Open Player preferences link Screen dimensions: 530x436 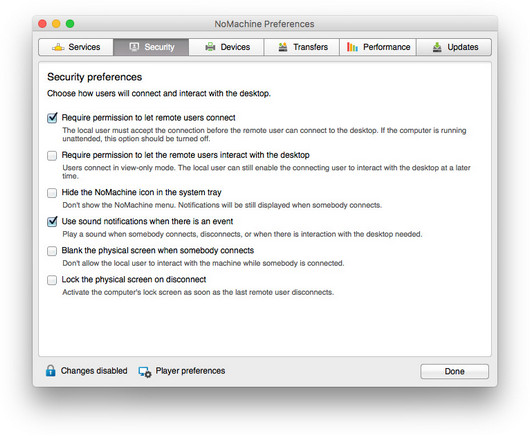[190, 371]
